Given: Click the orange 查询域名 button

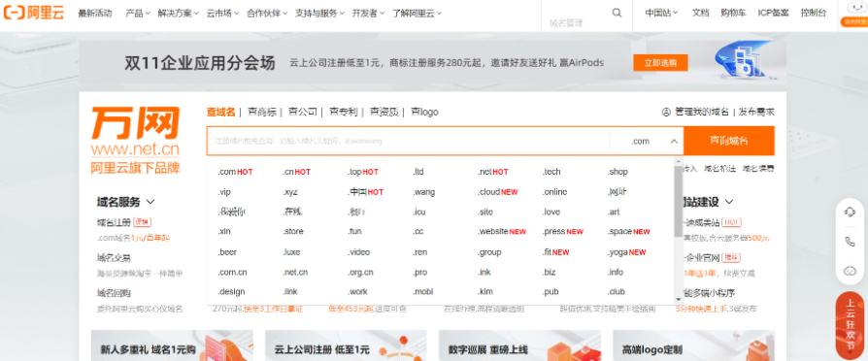Looking at the screenshot, I should click(729, 141).
